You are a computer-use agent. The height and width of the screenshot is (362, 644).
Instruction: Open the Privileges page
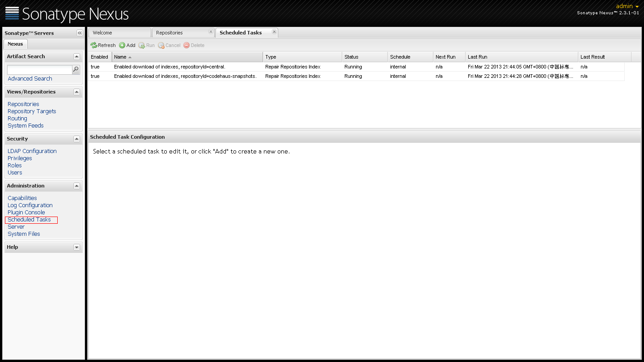(20, 158)
